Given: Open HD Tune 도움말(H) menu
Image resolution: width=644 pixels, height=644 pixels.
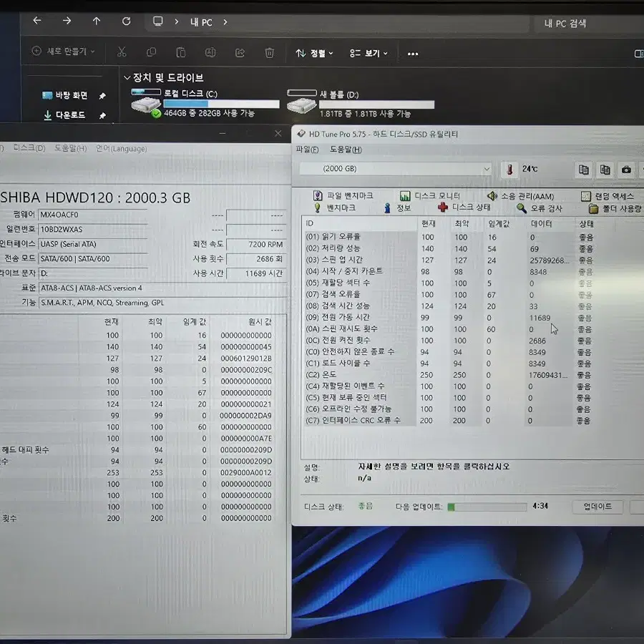Looking at the screenshot, I should (x=346, y=150).
